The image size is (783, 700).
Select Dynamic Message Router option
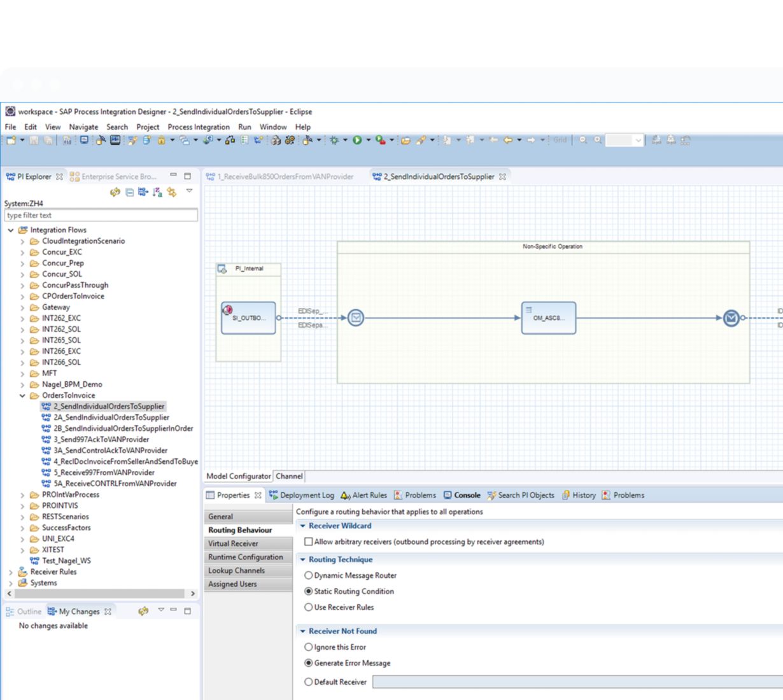coord(309,575)
